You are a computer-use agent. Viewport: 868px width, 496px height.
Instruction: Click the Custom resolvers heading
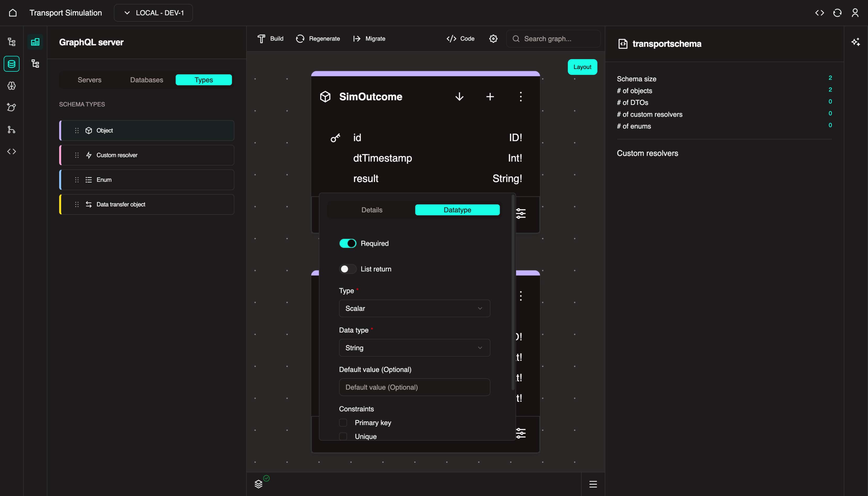(647, 153)
